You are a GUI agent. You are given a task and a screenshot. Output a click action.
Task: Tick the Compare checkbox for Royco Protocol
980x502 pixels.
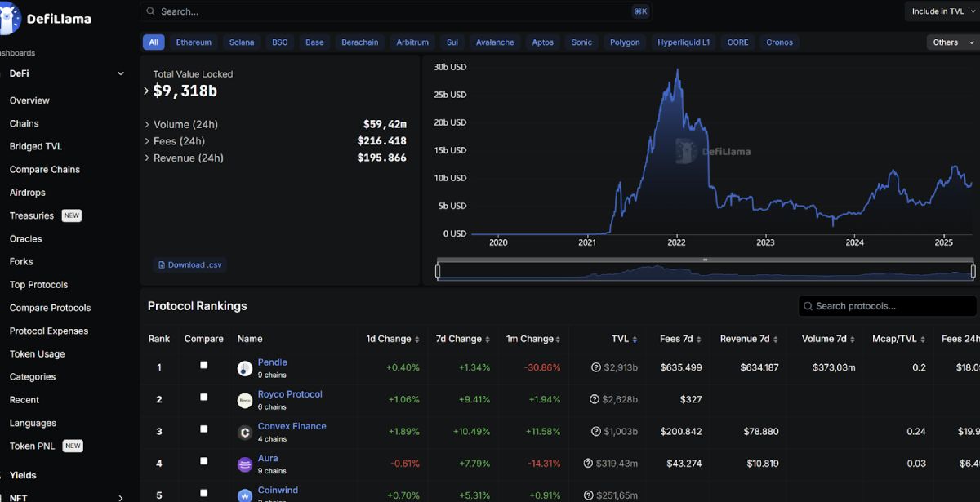pyautogui.click(x=204, y=397)
